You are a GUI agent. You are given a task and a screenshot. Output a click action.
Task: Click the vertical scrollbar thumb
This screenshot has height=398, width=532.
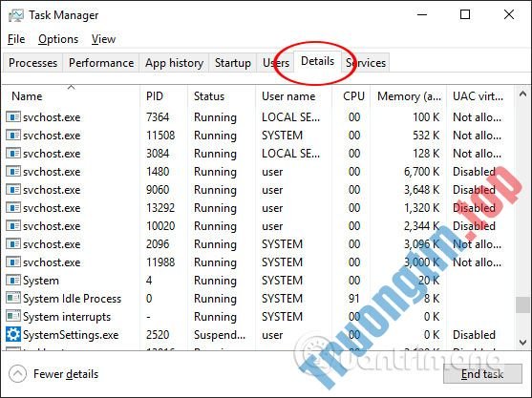[x=522, y=304]
